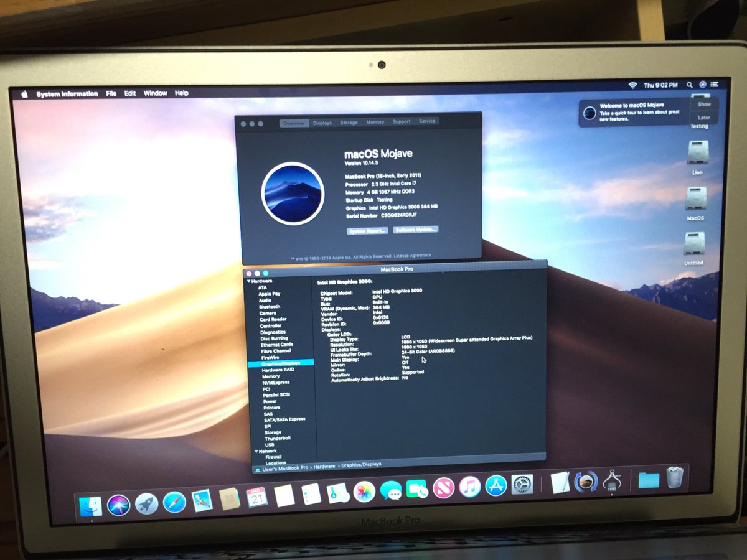
Task: Open Notes icon in the Dock
Action: (284, 496)
